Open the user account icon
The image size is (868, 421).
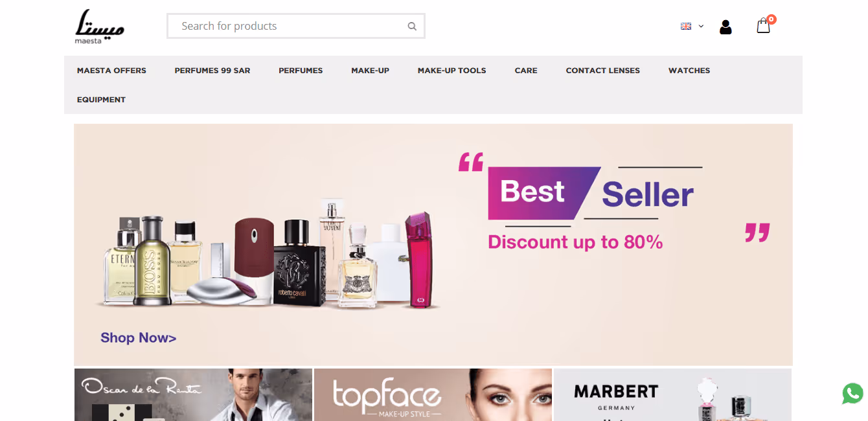(725, 27)
